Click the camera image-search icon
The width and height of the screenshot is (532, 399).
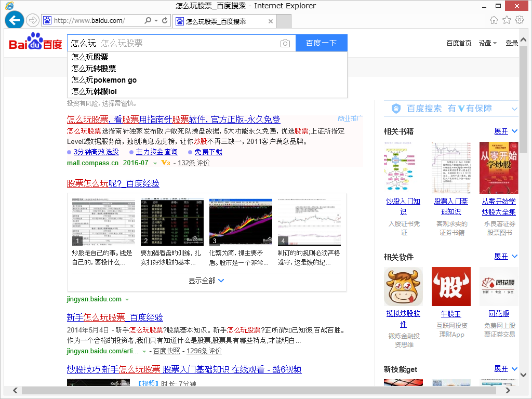tap(285, 44)
